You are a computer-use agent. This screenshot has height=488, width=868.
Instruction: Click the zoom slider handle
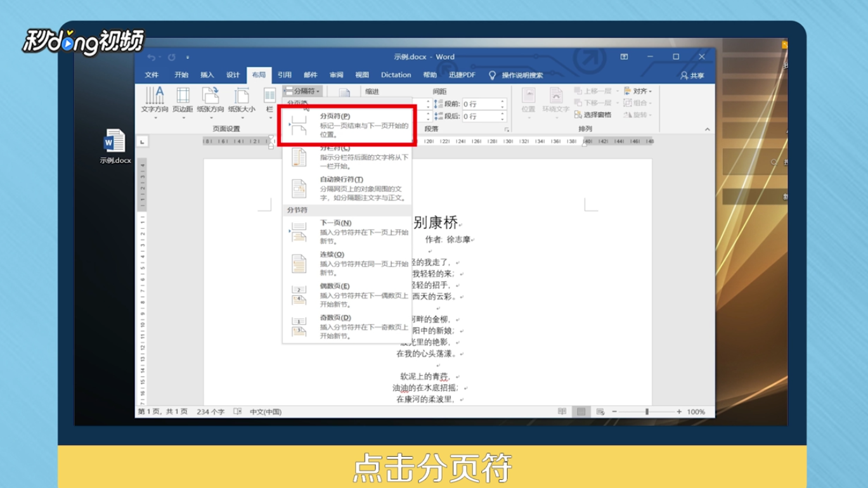point(647,412)
